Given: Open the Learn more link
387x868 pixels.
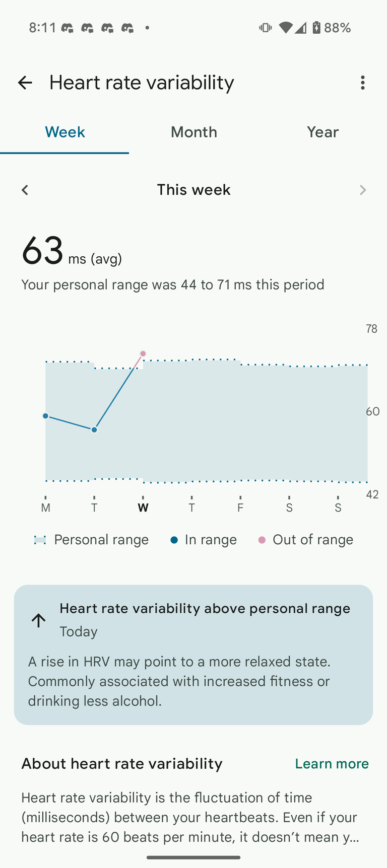Looking at the screenshot, I should [x=332, y=764].
